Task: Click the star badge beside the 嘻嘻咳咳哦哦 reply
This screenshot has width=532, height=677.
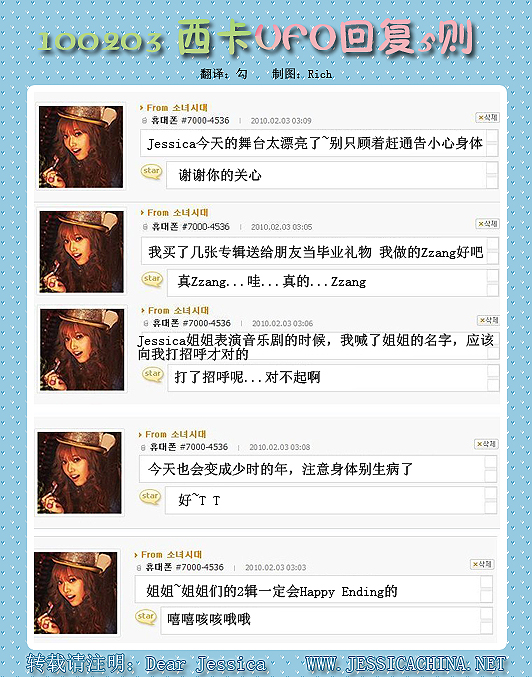Action: click(x=146, y=617)
